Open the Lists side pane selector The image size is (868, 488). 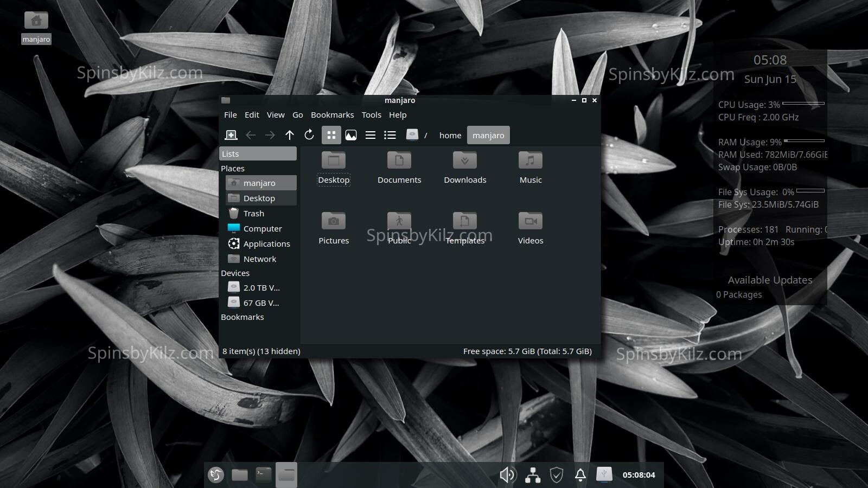(258, 153)
